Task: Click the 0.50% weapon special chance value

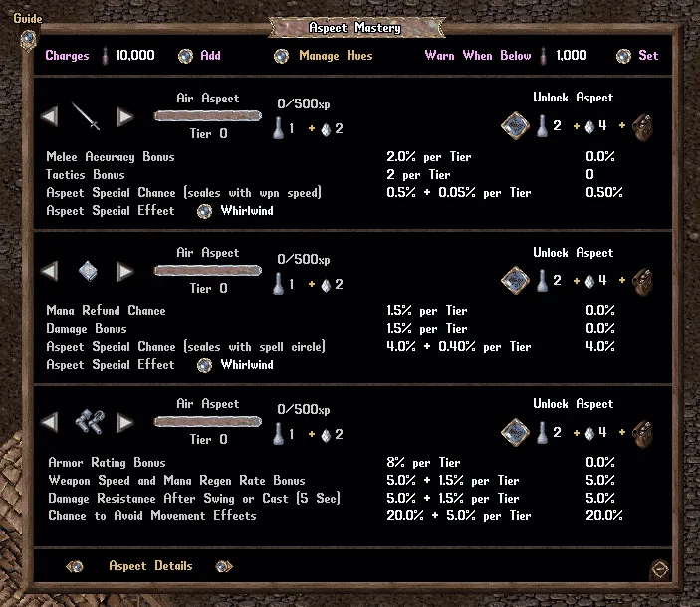Action: 604,193
